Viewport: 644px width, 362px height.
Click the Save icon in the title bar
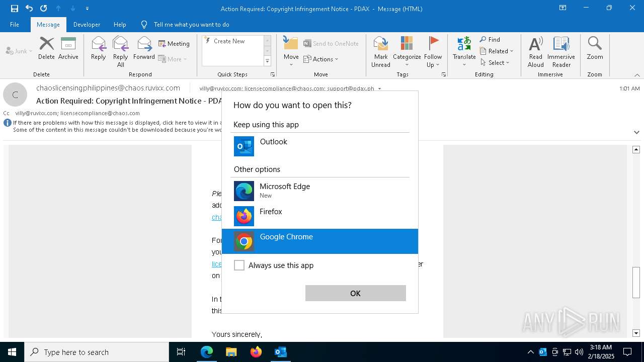(x=15, y=9)
